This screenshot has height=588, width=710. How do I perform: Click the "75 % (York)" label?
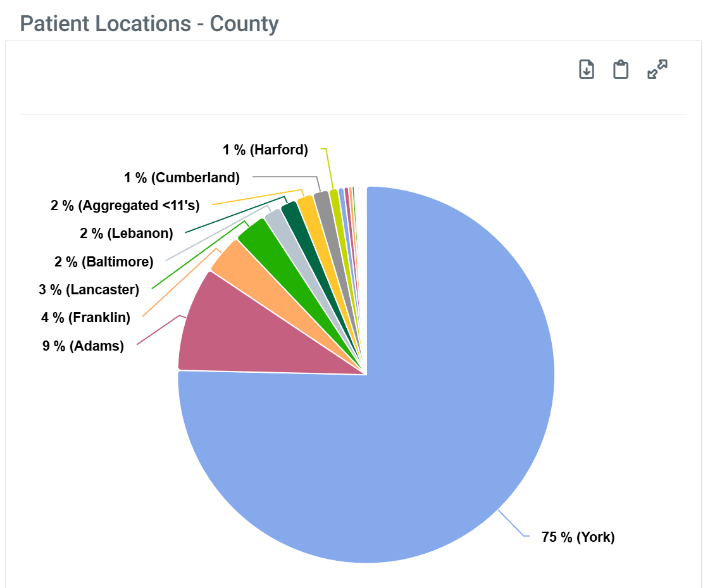tap(578, 537)
